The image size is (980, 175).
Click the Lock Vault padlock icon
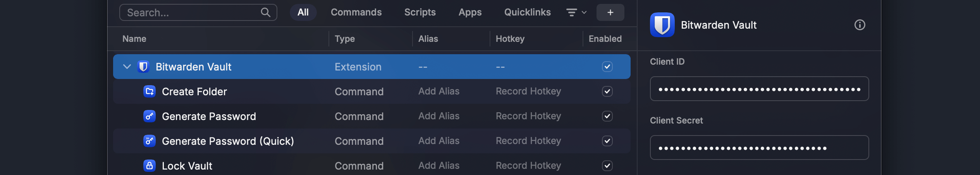click(150, 166)
